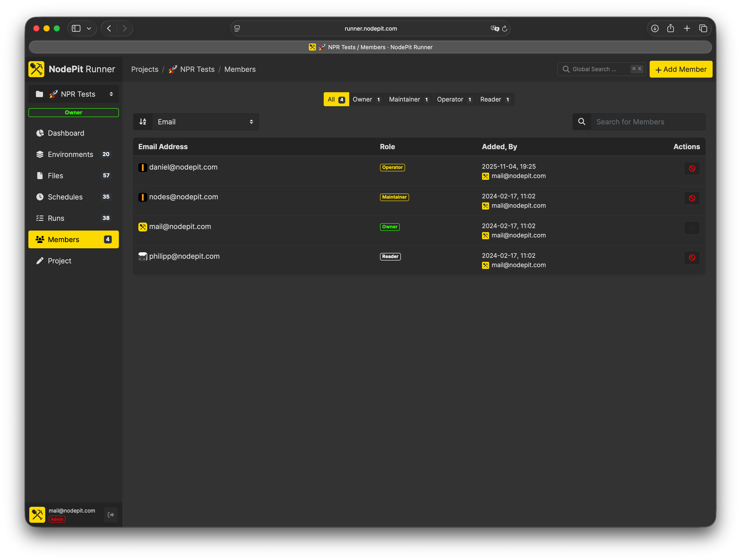This screenshot has height=560, width=741.
Task: Go to NPR Tests in the breadcrumb
Action: (191, 69)
